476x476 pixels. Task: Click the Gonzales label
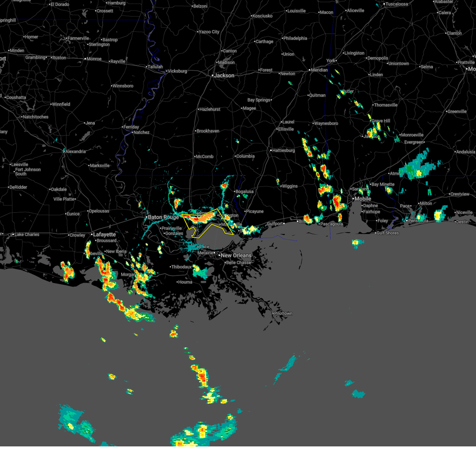[174, 234]
